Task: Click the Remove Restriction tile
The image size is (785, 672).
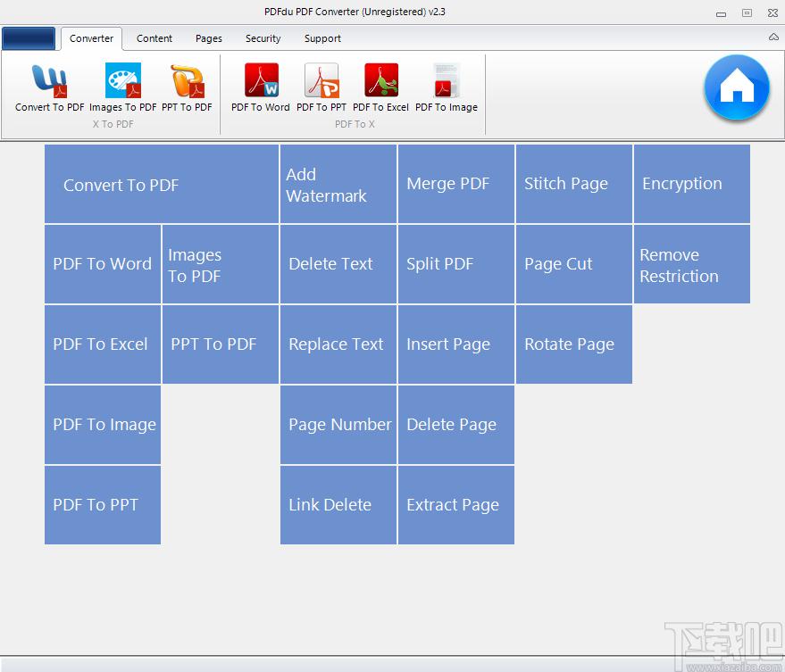Action: pos(691,265)
